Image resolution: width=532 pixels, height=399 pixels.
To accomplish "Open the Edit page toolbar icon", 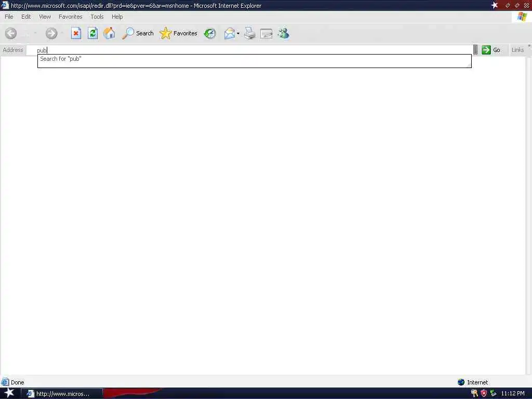I will pos(267,33).
